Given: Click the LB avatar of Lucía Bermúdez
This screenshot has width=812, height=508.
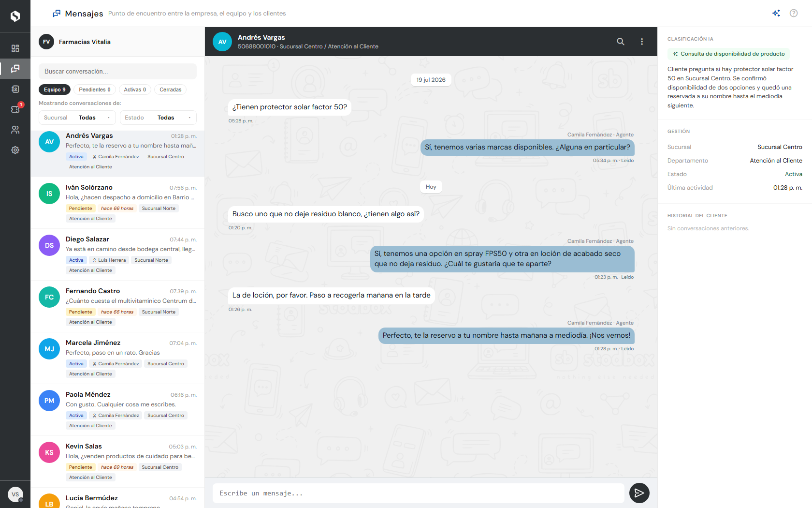Looking at the screenshot, I should point(49,501).
